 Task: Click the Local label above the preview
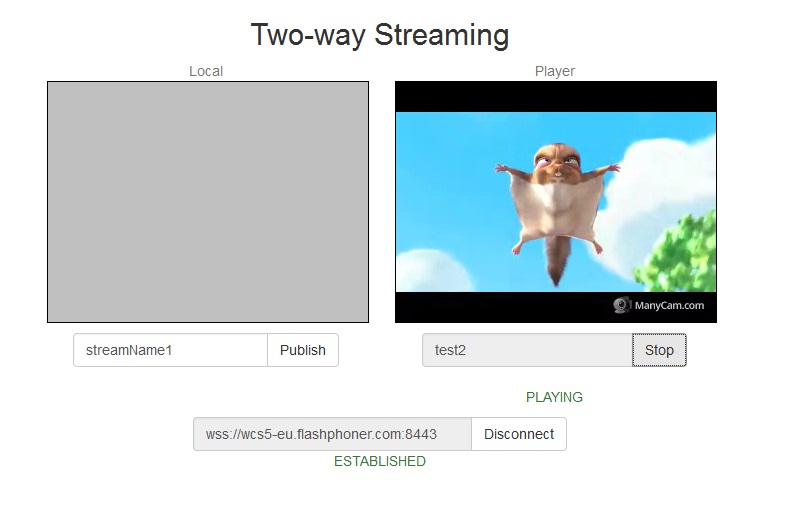pyautogui.click(x=206, y=71)
